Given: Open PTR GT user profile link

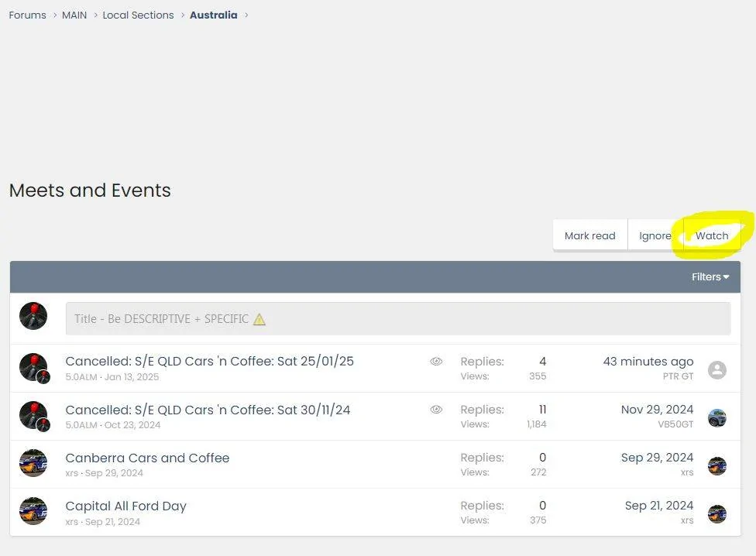Looking at the screenshot, I should point(678,376).
